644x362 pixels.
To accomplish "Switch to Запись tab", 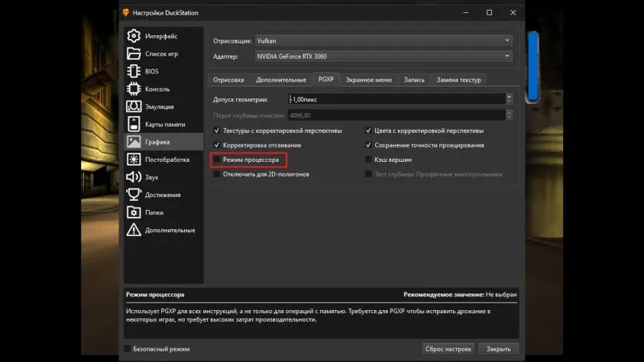I will click(x=414, y=79).
